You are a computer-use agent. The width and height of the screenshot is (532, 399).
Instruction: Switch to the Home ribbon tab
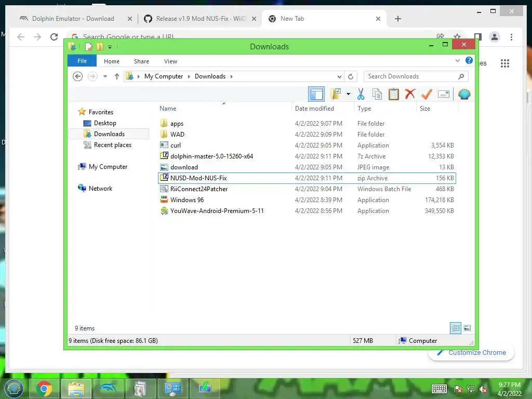(112, 61)
